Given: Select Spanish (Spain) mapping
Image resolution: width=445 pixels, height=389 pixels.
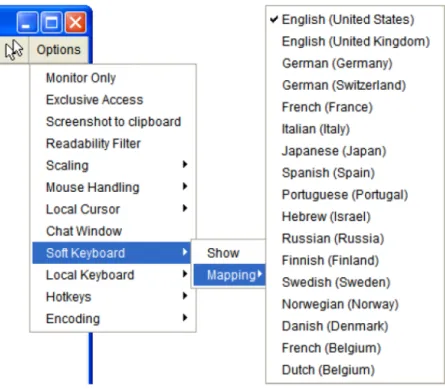Looking at the screenshot, I should (x=355, y=173).
